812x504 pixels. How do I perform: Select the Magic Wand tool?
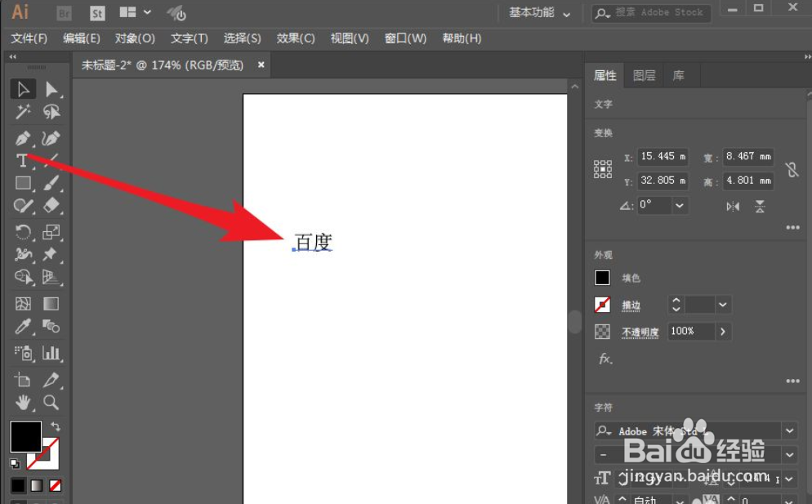pos(23,111)
